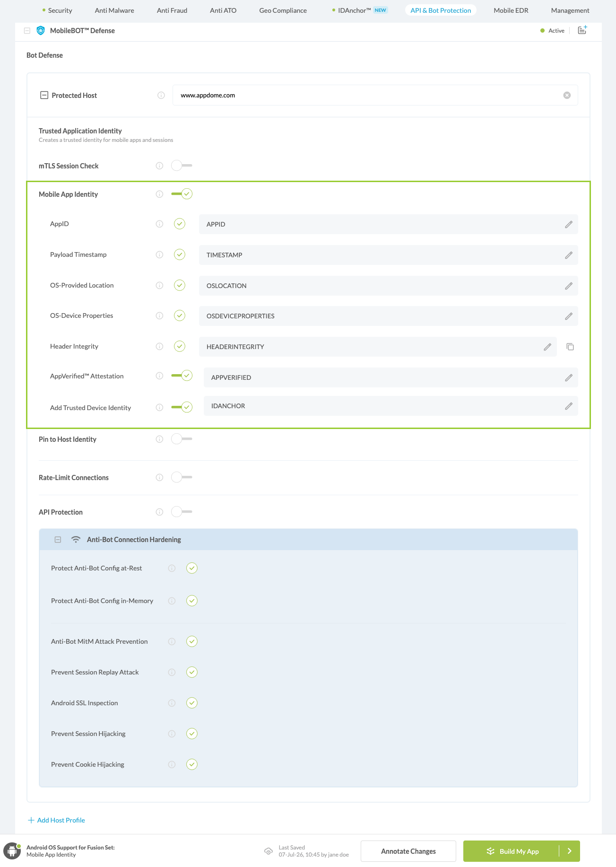This screenshot has width=616, height=867.
Task: Show info icon for Header Integrity
Action: (x=159, y=347)
